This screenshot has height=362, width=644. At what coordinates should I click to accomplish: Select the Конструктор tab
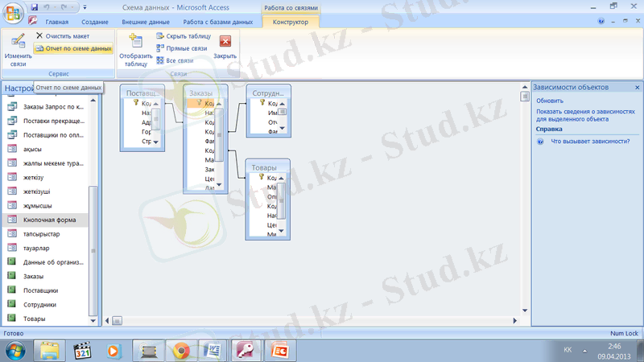click(x=291, y=23)
